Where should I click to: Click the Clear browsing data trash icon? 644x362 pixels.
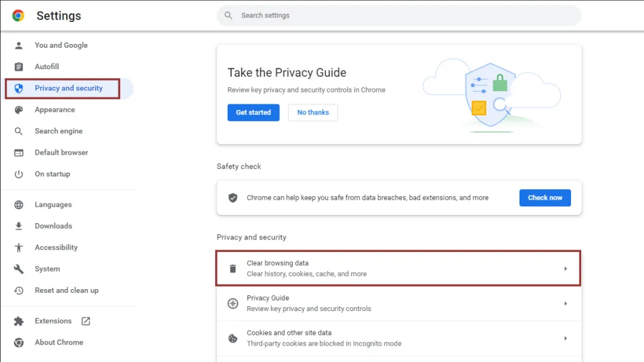point(233,268)
